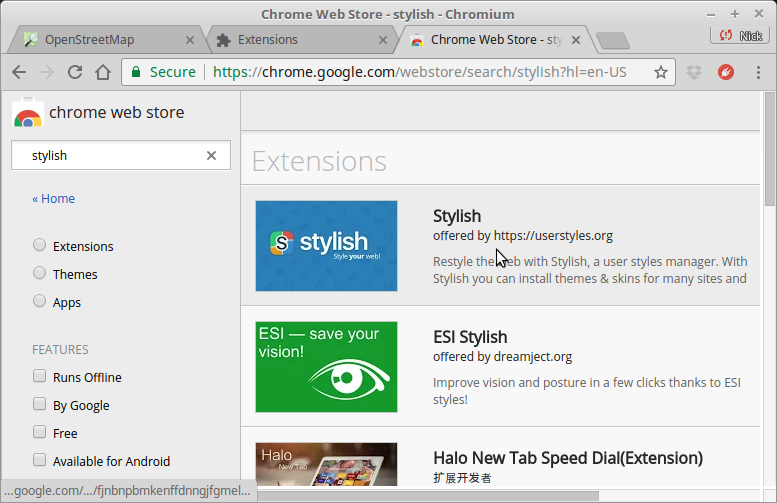Click the greyed Dropbox extension icon
This screenshot has width=777, height=503.
pyautogui.click(x=694, y=72)
